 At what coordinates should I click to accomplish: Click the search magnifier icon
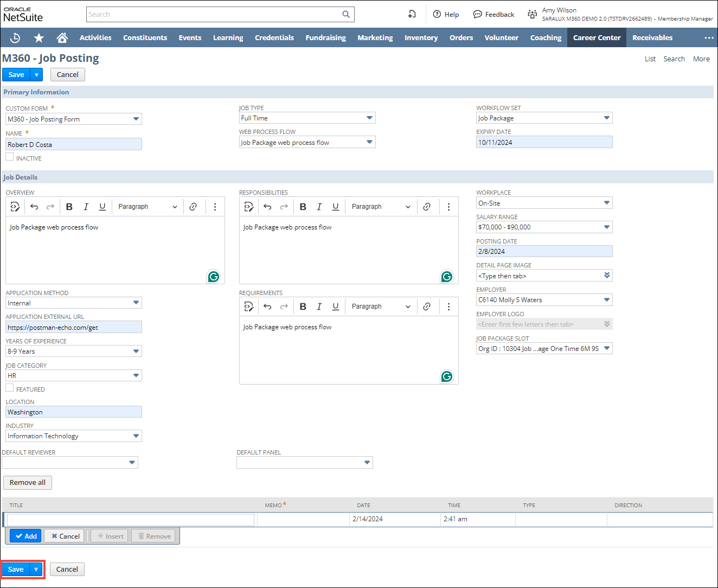click(x=346, y=15)
